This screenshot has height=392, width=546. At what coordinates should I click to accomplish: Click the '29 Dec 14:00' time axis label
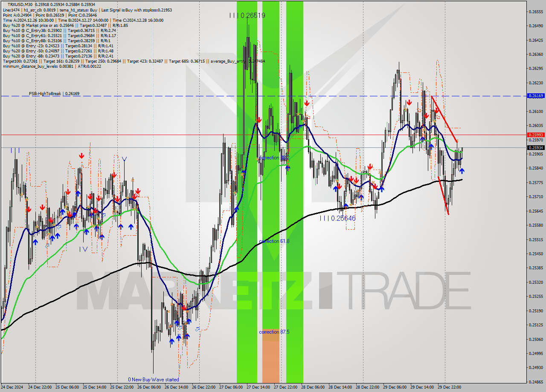click(422, 387)
